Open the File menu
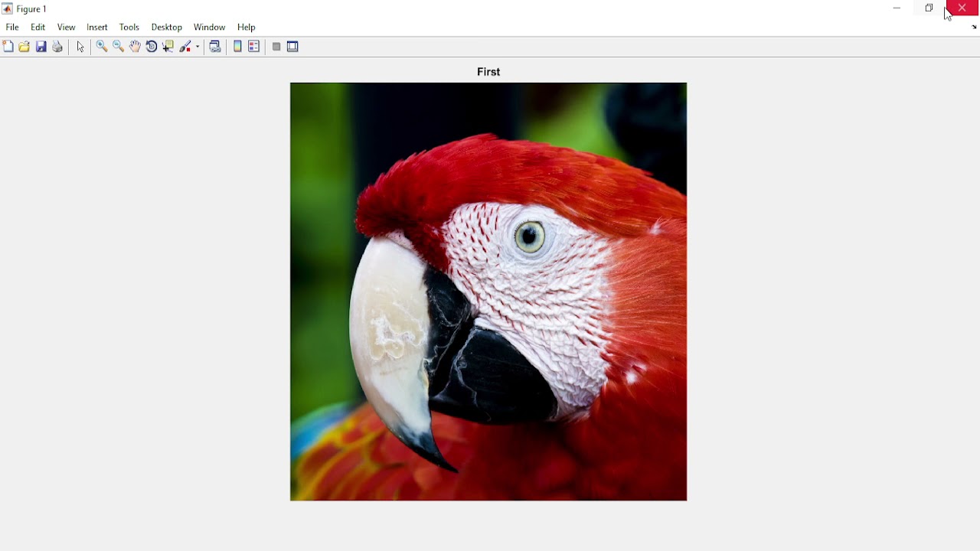The height and width of the screenshot is (551, 980). pos(12,28)
